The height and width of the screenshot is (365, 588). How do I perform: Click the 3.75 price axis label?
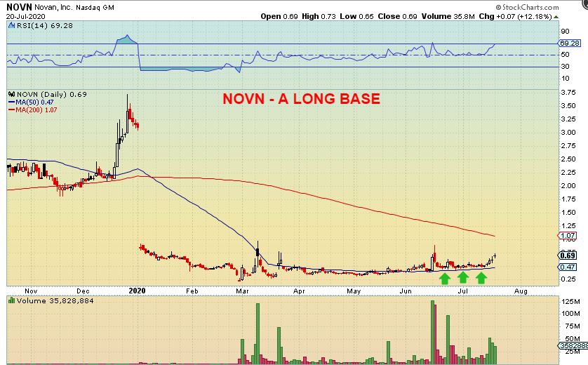point(568,92)
